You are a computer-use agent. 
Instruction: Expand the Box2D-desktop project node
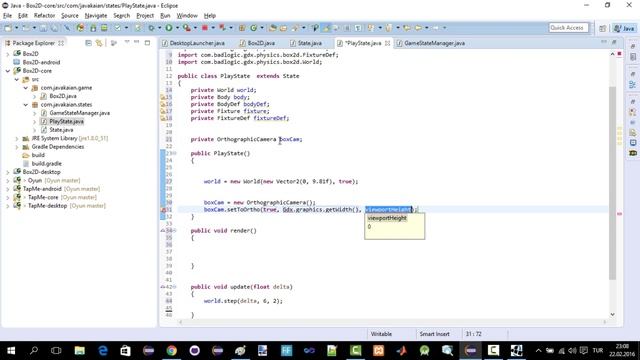(x=8, y=172)
